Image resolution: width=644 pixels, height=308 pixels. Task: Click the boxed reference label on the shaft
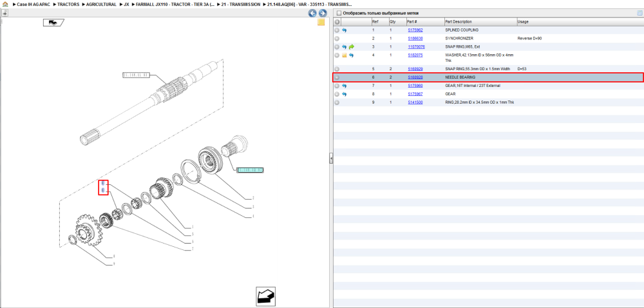tap(137, 75)
